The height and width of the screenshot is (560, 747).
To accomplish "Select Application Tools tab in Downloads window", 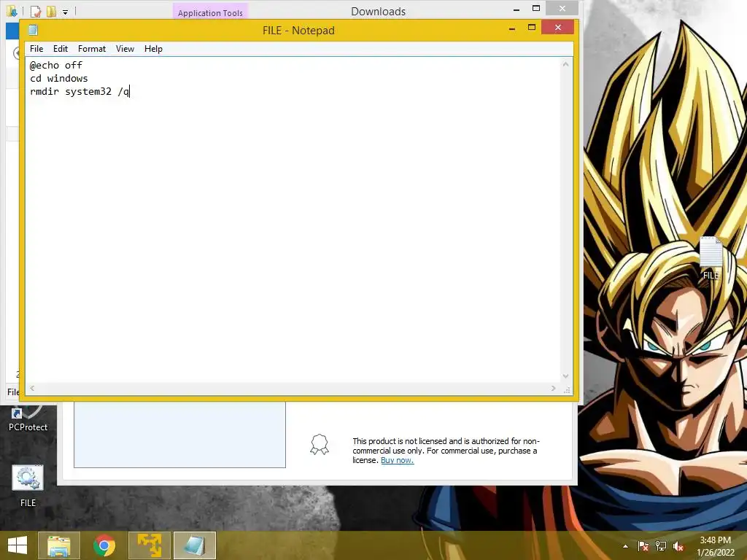I will click(x=210, y=12).
